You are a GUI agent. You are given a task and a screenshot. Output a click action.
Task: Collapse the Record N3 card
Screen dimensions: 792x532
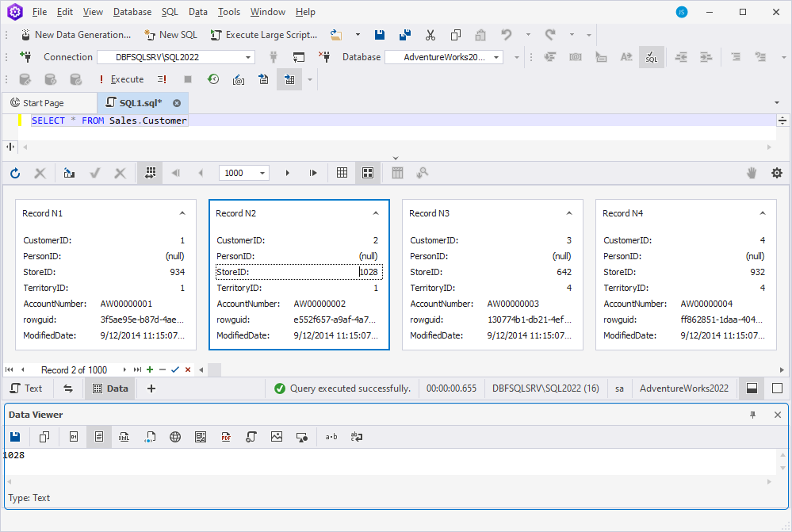click(569, 213)
